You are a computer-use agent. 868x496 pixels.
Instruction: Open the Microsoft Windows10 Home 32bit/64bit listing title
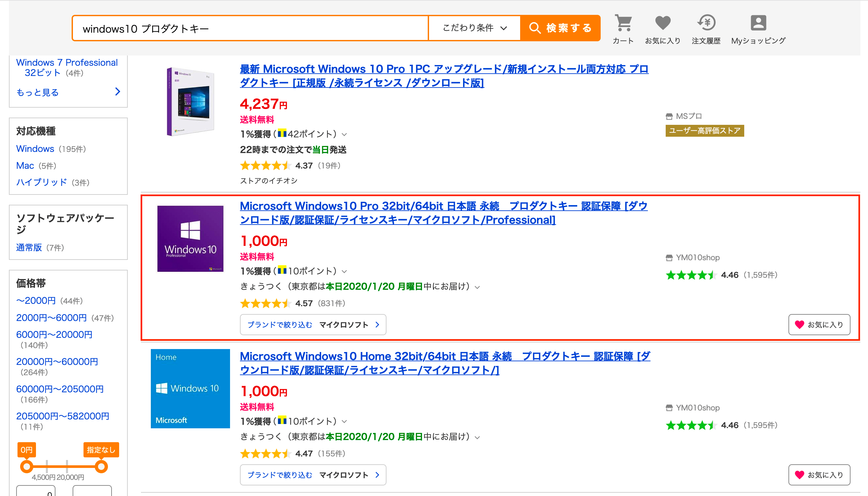(445, 363)
